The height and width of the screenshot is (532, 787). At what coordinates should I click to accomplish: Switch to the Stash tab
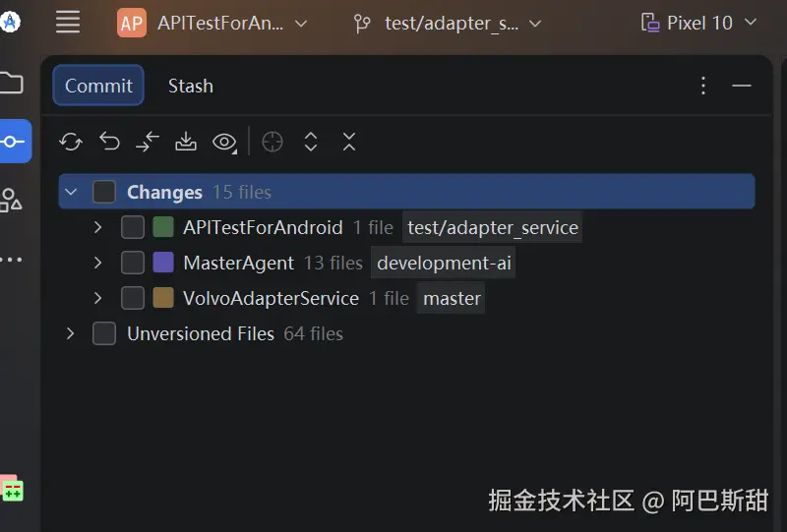pos(190,86)
